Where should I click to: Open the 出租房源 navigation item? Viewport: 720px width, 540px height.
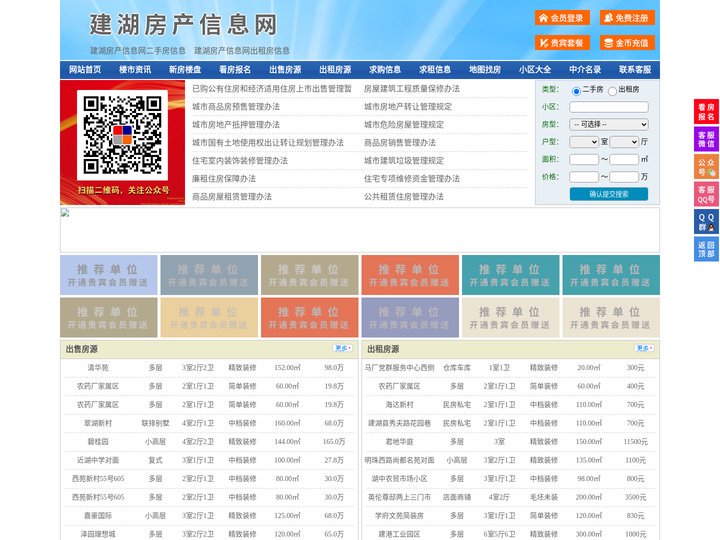335,70
